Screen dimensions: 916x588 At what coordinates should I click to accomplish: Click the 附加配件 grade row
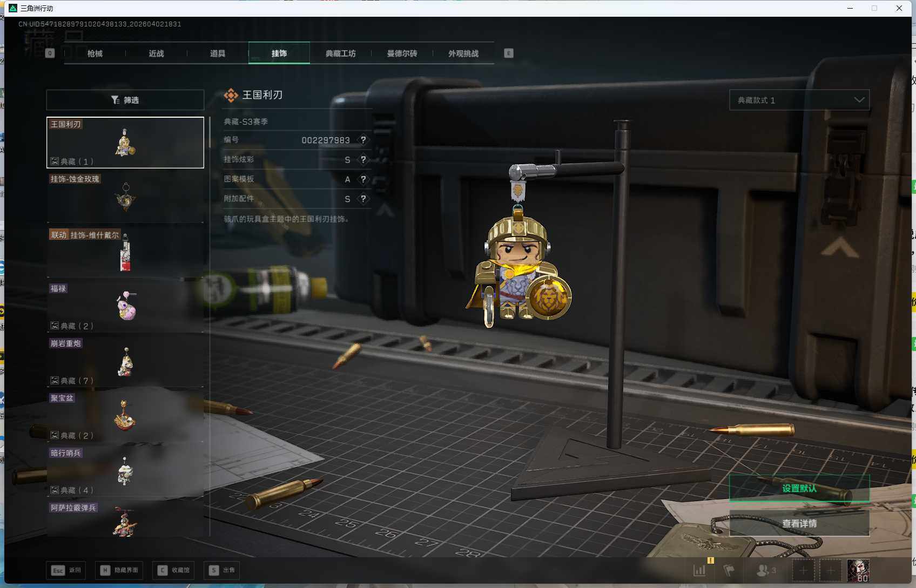(x=297, y=199)
